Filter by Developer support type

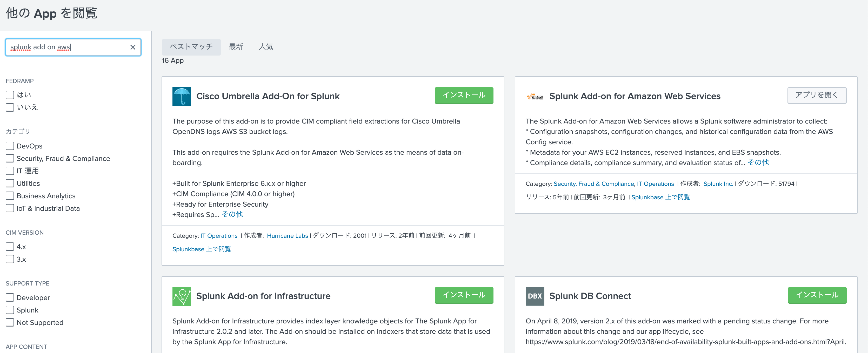tap(10, 297)
